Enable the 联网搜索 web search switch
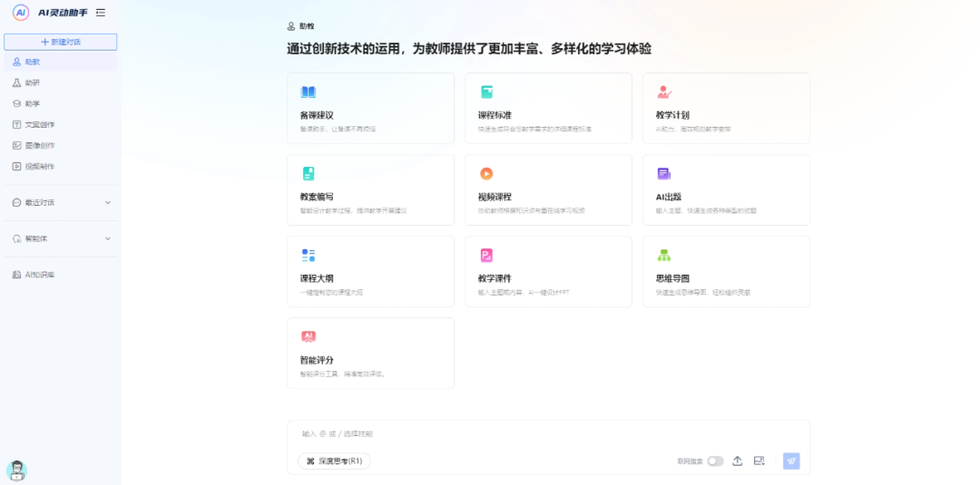 715,461
